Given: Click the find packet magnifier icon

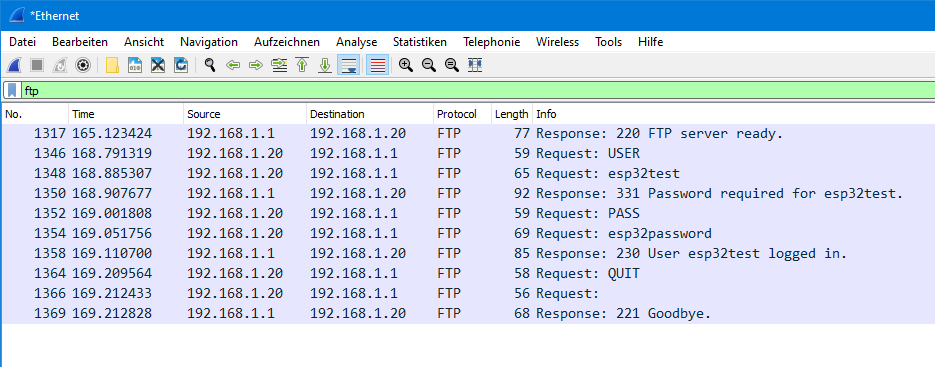Looking at the screenshot, I should [209, 65].
